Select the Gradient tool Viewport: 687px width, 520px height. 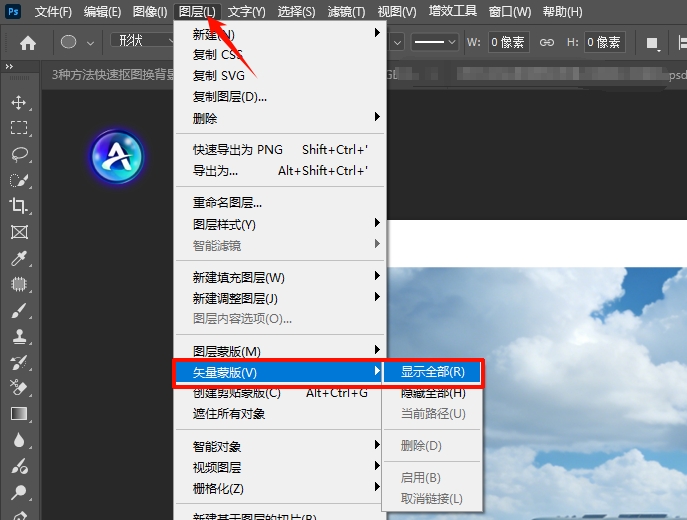[x=19, y=414]
